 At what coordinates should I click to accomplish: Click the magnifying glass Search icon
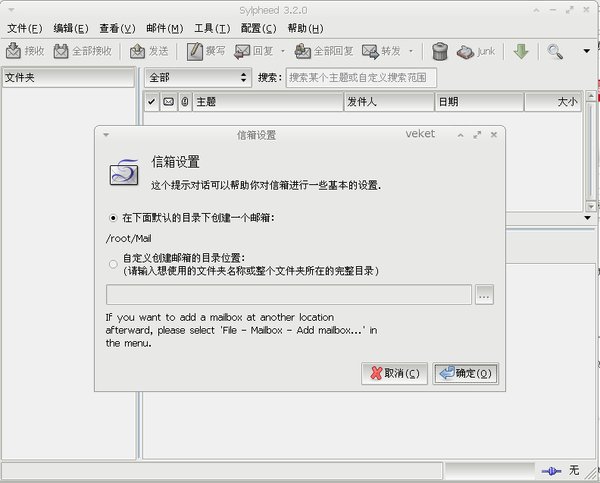point(554,51)
